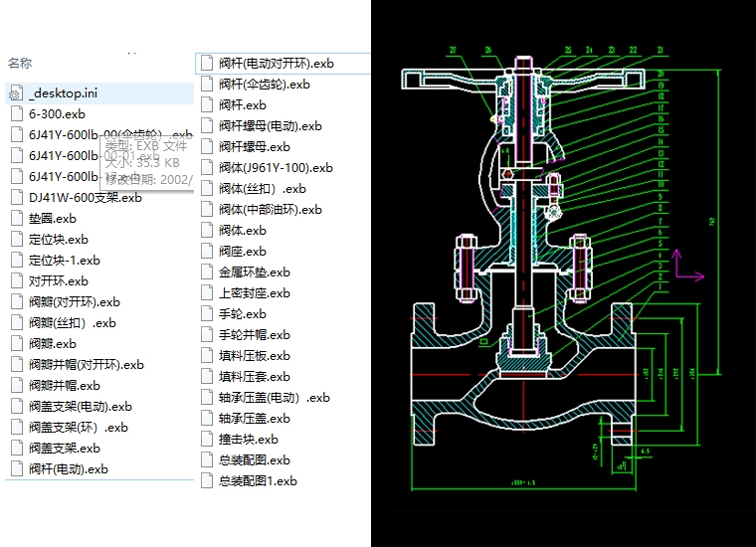
Task: Select 阀杆(电动对开环).exb in the list
Action: pos(276,64)
